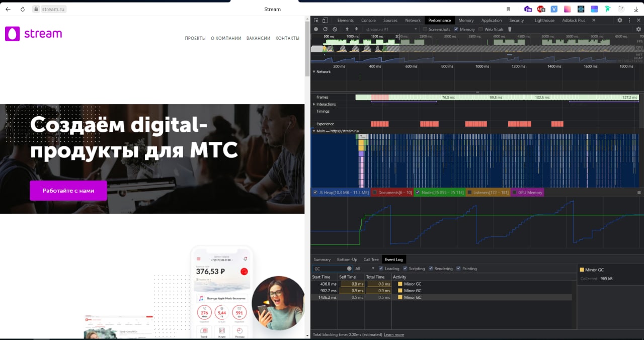Screen dimensions: 644x340
Task: Open the React Developer Tools extension icon
Action: click(581, 9)
